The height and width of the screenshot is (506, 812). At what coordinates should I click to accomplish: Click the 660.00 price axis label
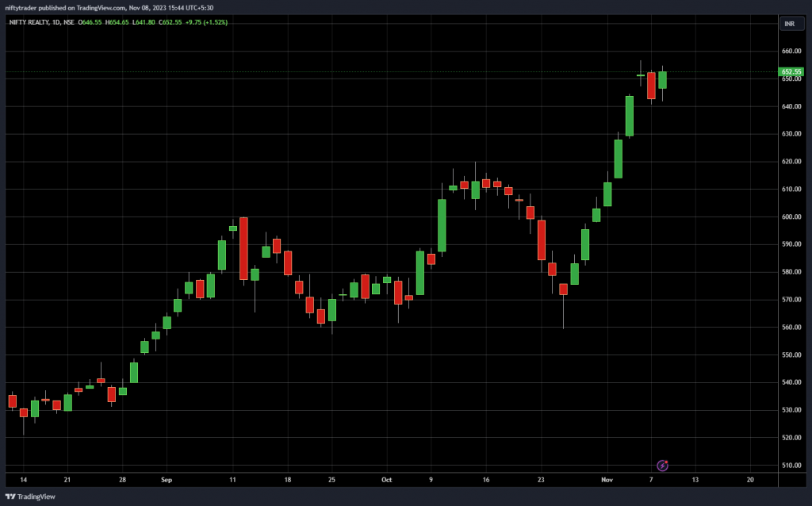(791, 52)
